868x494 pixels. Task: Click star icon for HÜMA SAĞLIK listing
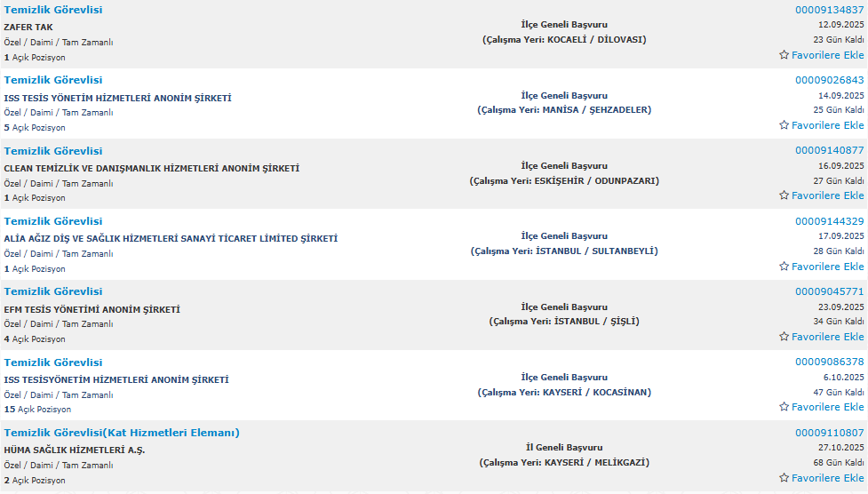pyautogui.click(x=784, y=478)
